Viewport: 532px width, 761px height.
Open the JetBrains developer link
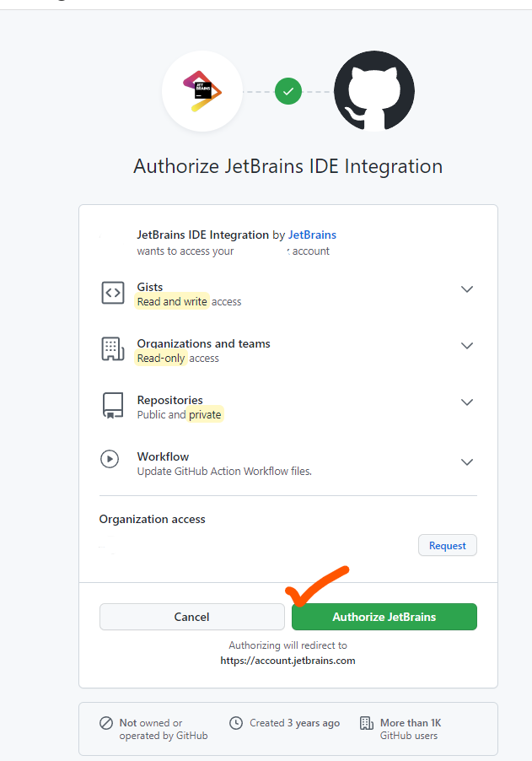pyautogui.click(x=312, y=235)
